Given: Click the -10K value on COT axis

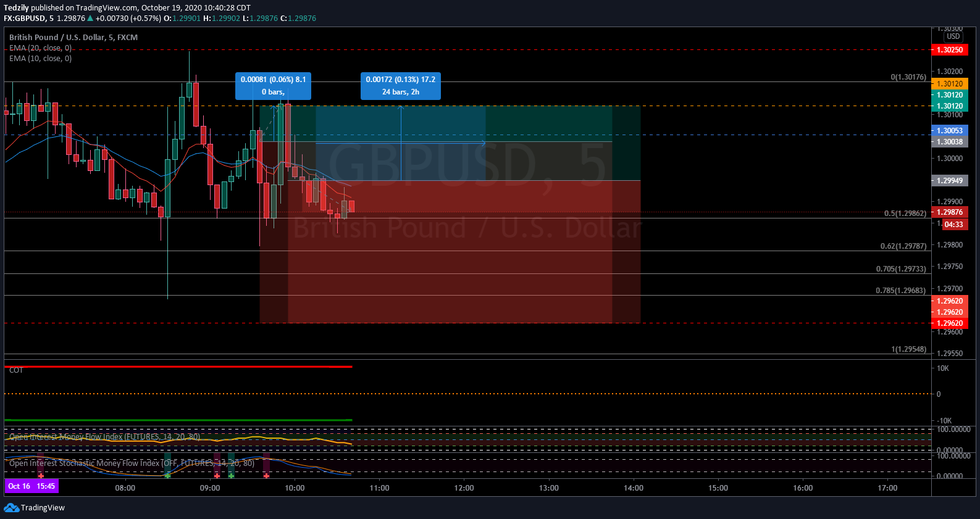Looking at the screenshot, I should point(944,421).
